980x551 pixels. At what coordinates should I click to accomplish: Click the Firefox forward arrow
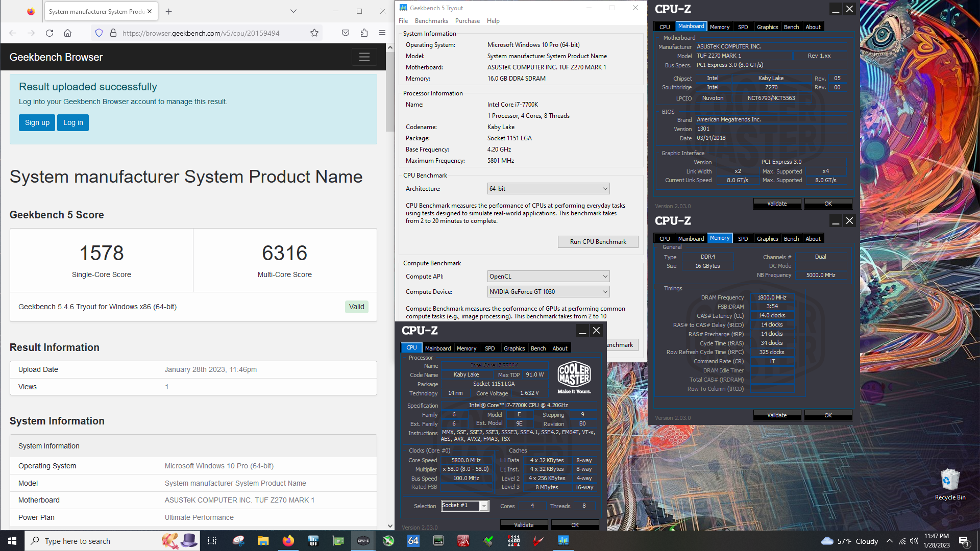click(31, 33)
